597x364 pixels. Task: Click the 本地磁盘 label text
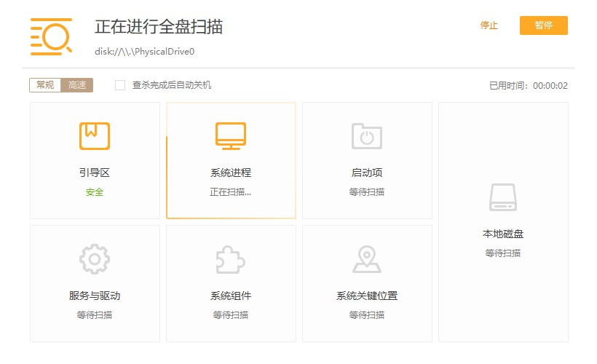(503, 234)
